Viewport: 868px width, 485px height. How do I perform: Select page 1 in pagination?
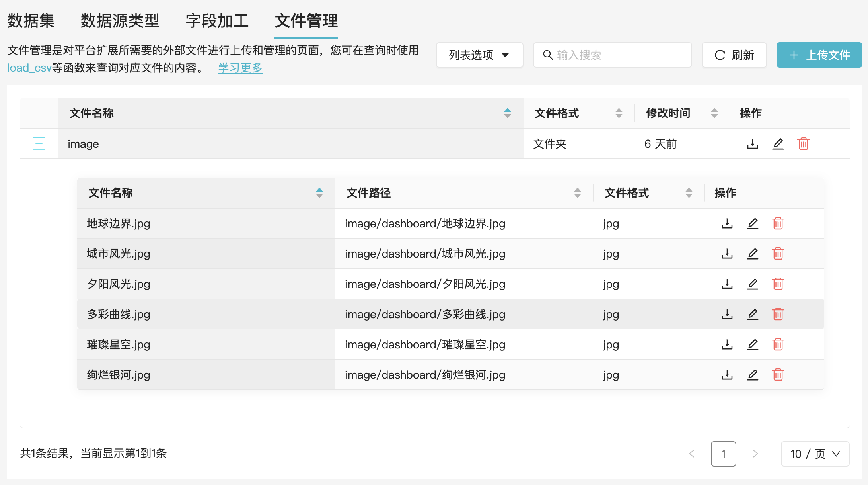[x=723, y=454]
